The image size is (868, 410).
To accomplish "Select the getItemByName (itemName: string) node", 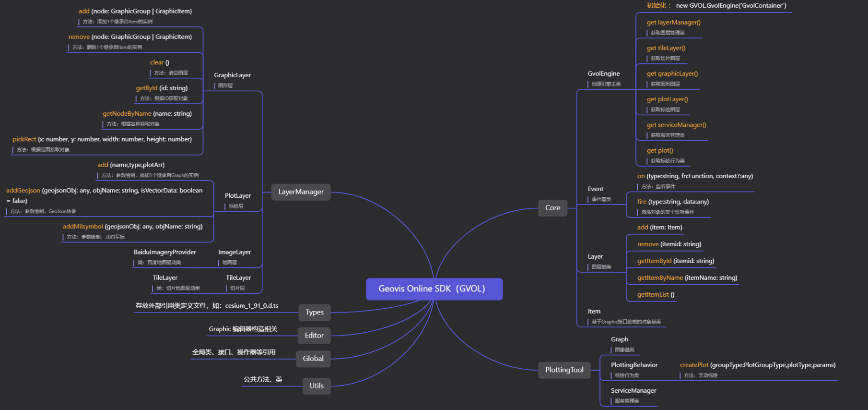I will [x=687, y=277].
